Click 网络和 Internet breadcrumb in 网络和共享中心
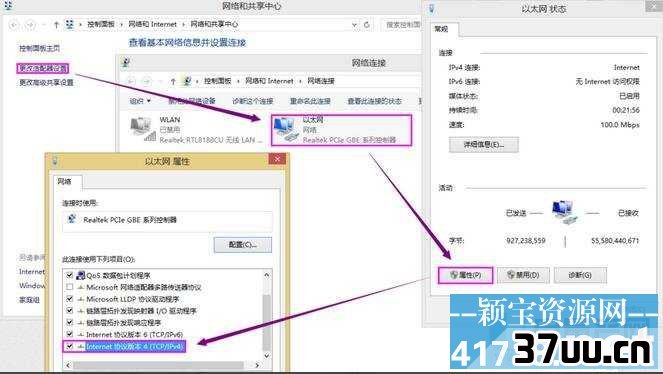Screen dimensions: 663x374 (x=152, y=25)
